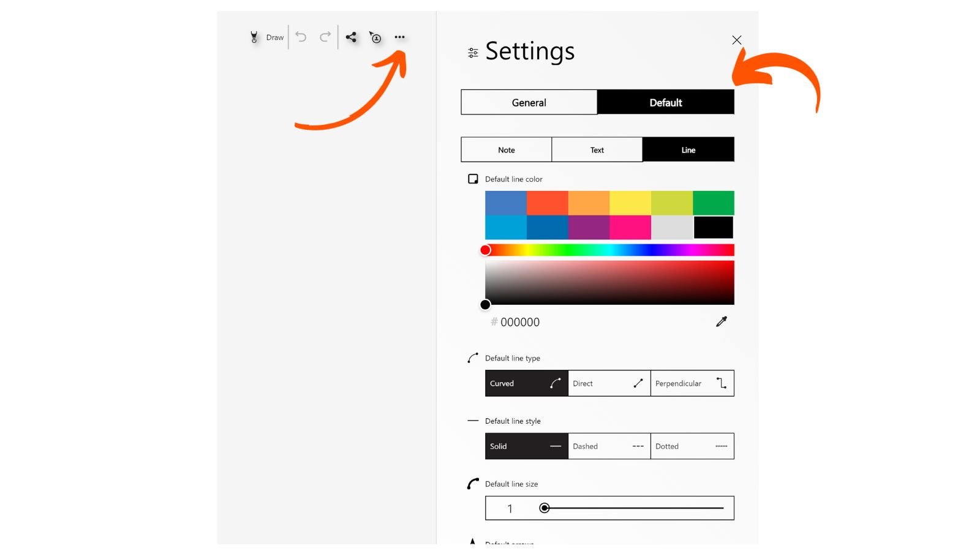Click the Settings sliders icon beside the title
Image resolution: width=980 pixels, height=551 pixels.
tap(472, 53)
